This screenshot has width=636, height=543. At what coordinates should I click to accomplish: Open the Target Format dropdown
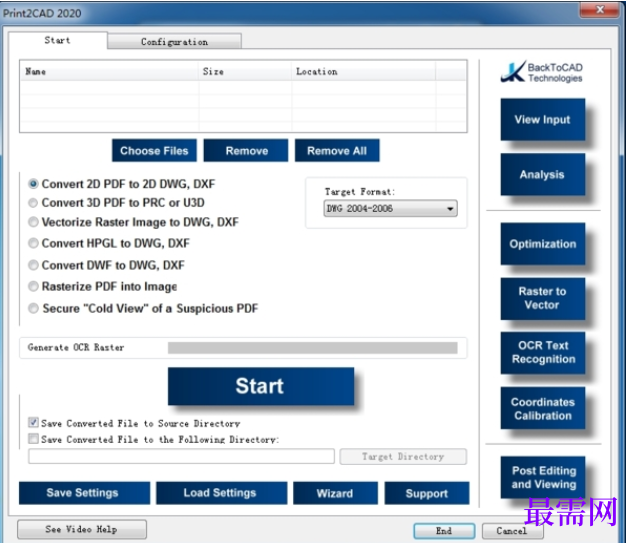click(390, 208)
